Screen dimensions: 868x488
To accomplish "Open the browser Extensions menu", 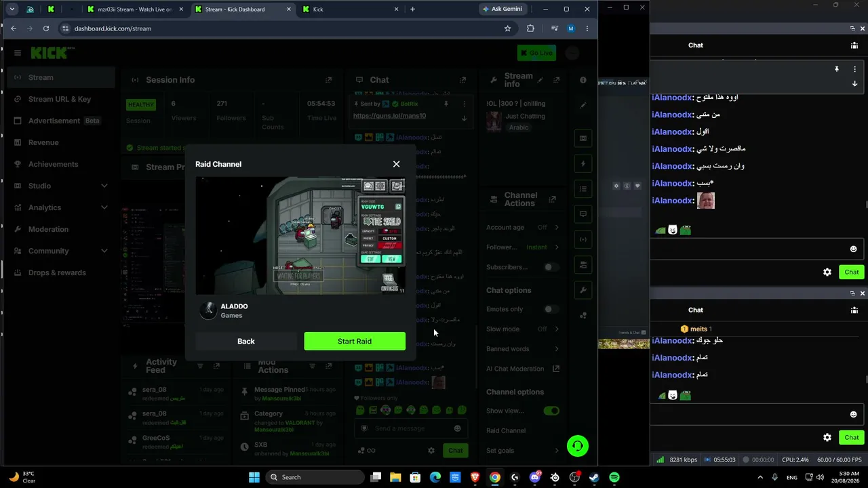I will pos(530,28).
